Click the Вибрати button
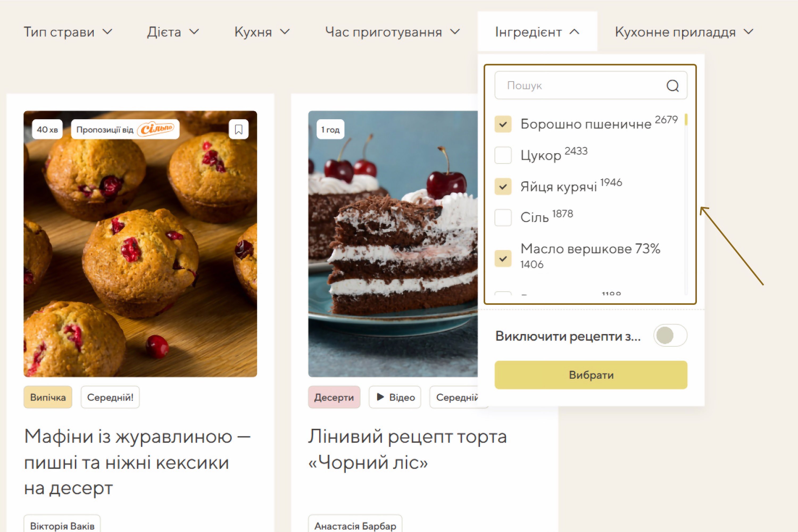798x532 pixels. pyautogui.click(x=591, y=375)
